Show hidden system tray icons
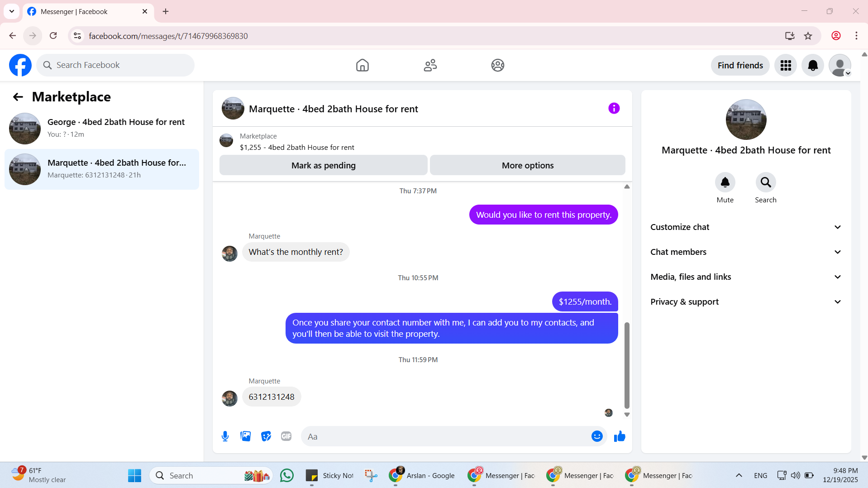Viewport: 868px width, 488px height. click(x=739, y=475)
